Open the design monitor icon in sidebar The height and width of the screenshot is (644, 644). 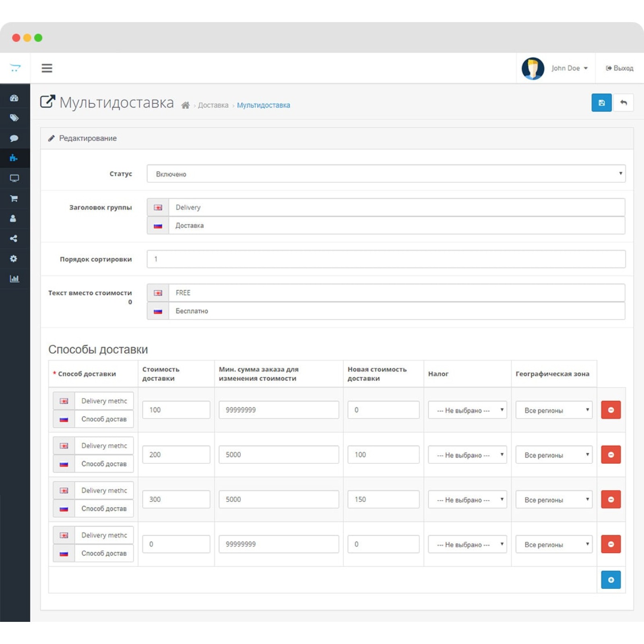(14, 178)
